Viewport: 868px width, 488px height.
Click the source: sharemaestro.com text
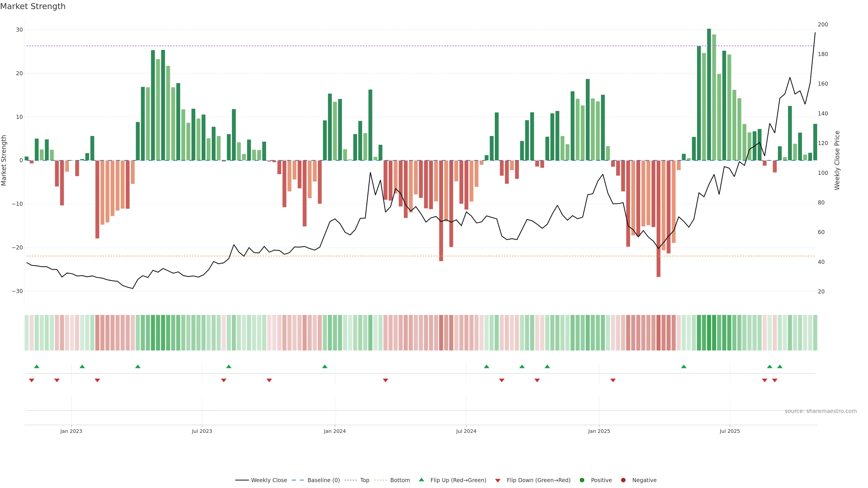[821, 411]
